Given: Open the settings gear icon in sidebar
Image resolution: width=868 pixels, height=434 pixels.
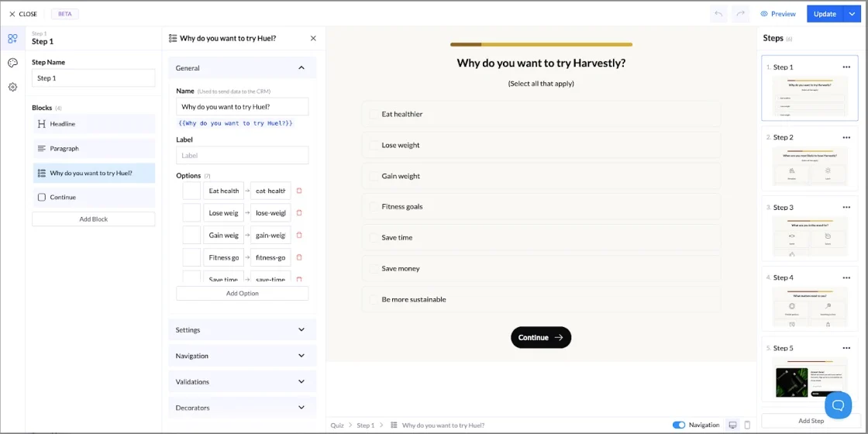Looking at the screenshot, I should click(12, 87).
